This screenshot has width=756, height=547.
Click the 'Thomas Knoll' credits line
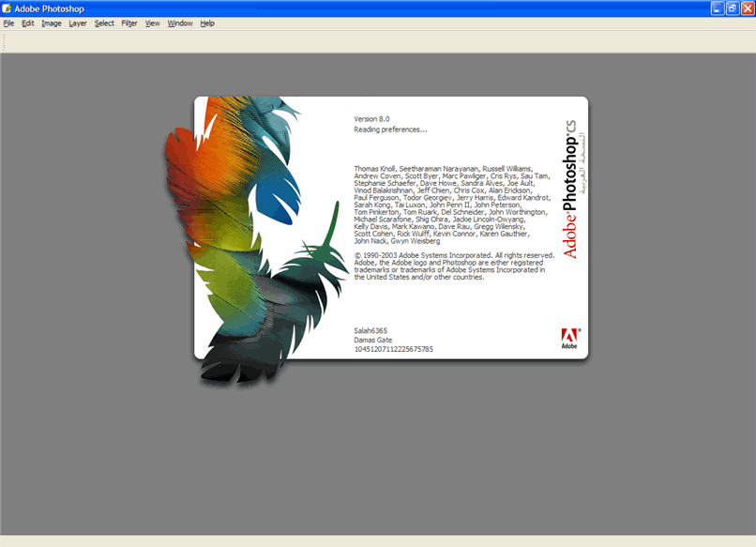tap(443, 168)
